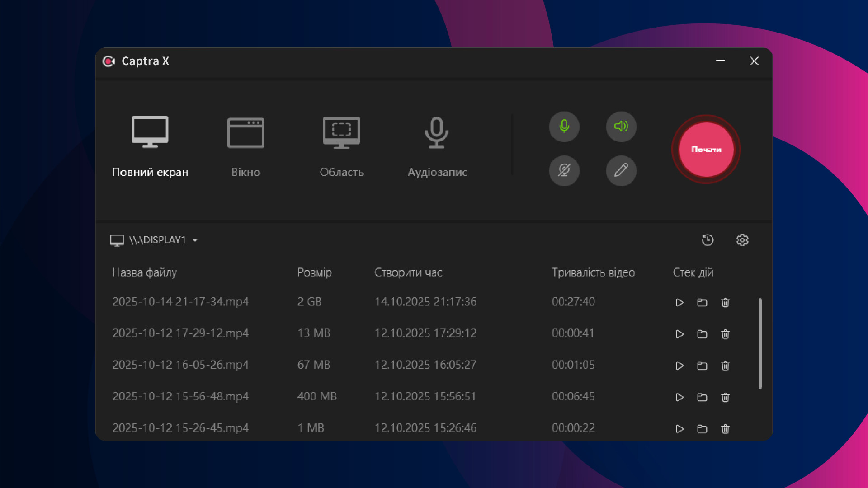
Task: Toggle the system sound speaker button
Action: click(621, 127)
